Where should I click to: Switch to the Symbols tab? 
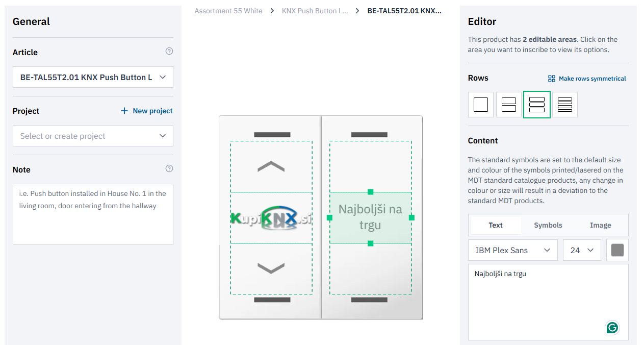[x=548, y=225]
